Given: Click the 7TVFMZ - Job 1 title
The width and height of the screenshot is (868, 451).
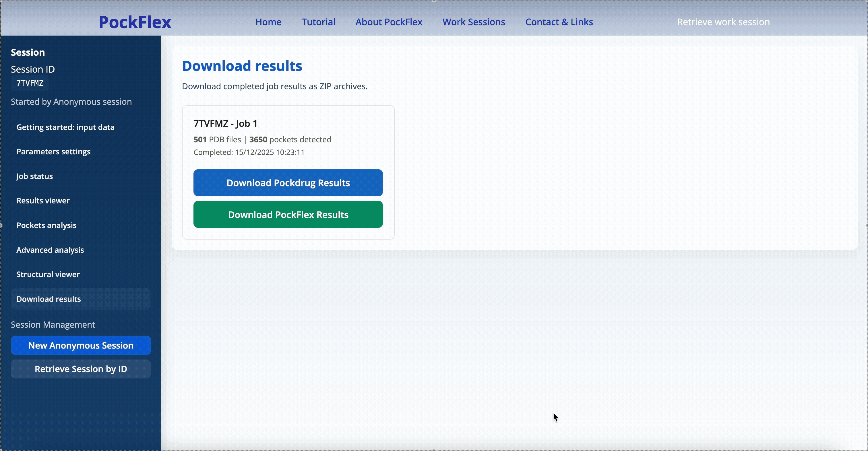Looking at the screenshot, I should click(x=225, y=124).
